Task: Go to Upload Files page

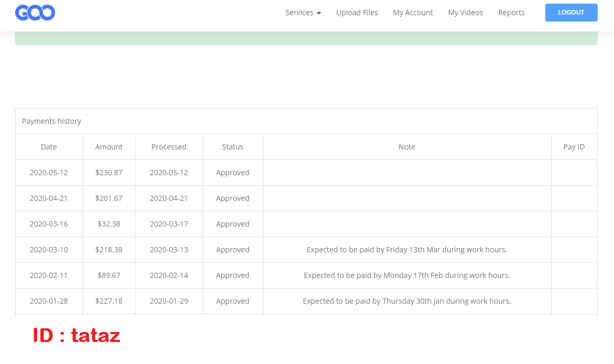Action: click(x=357, y=13)
